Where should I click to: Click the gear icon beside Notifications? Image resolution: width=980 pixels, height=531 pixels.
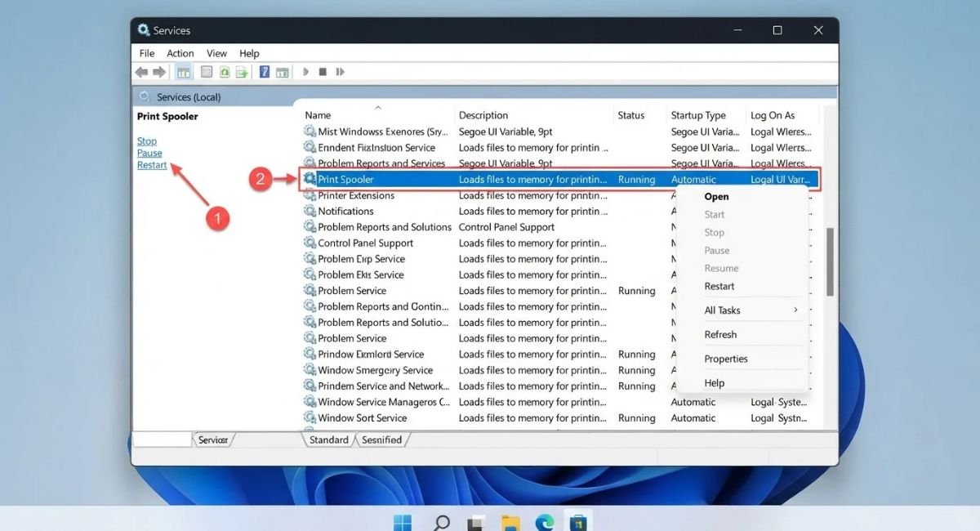click(x=310, y=211)
